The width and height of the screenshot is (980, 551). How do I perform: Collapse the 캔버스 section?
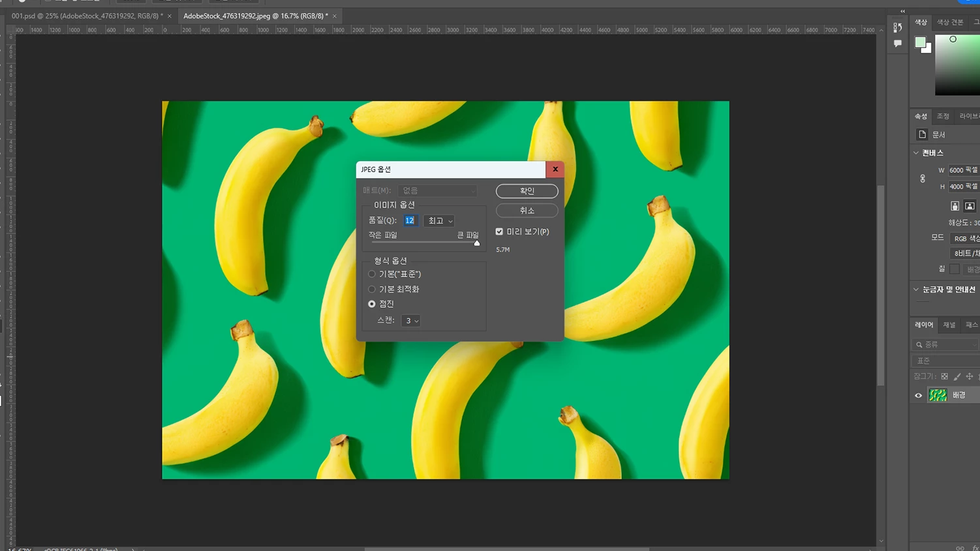click(916, 153)
